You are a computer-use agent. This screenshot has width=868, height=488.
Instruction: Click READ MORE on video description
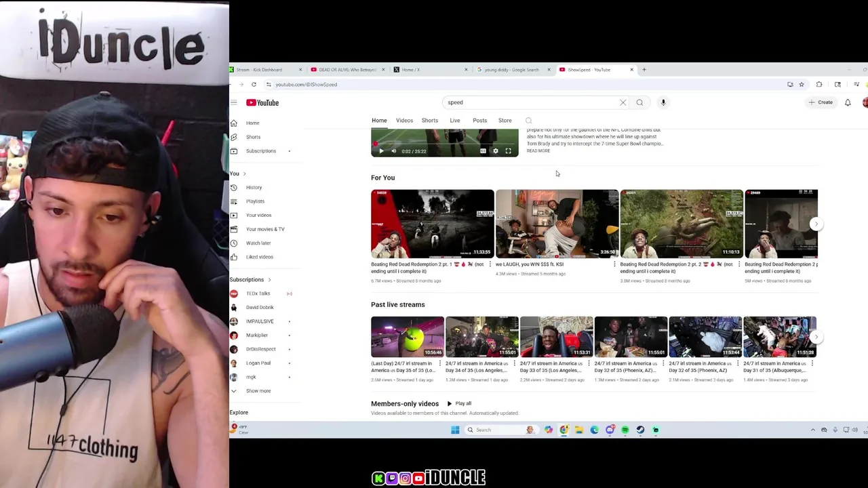pos(538,151)
